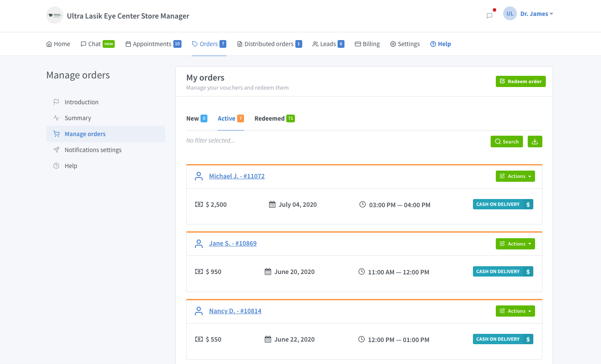Viewport: 601px width, 364px height.
Task: Click the '12:00 PM — 01:00 PM' time
Action: pyautogui.click(x=399, y=339)
